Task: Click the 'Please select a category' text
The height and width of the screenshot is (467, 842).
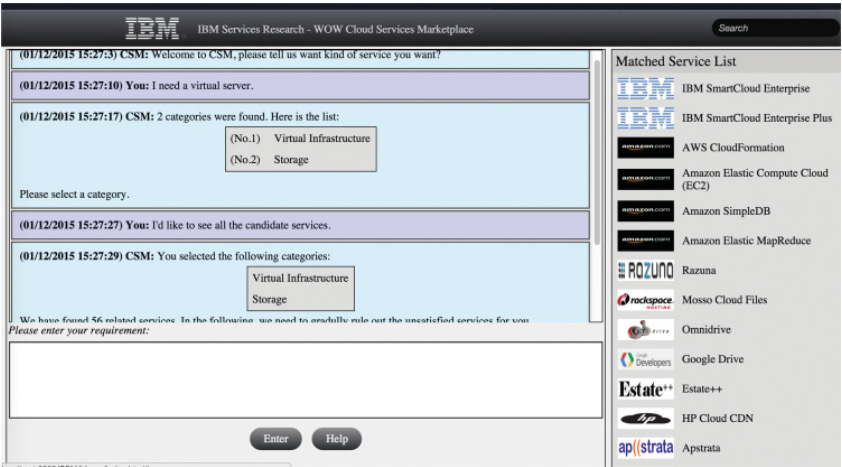Action: (74, 194)
